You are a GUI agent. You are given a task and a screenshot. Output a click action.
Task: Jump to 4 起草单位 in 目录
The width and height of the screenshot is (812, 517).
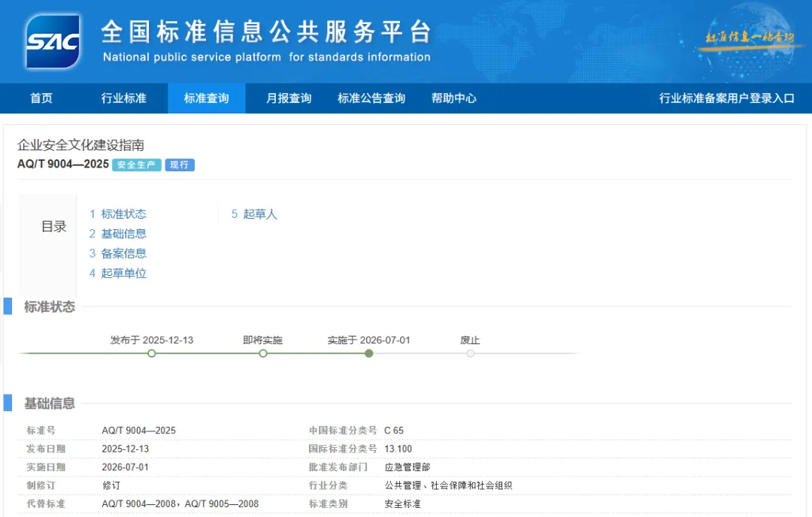[117, 273]
